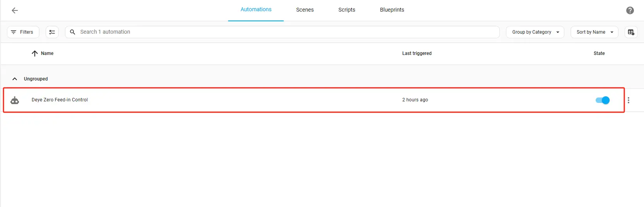Switch to the Scenes tab
This screenshot has width=644, height=207.
pyautogui.click(x=305, y=10)
